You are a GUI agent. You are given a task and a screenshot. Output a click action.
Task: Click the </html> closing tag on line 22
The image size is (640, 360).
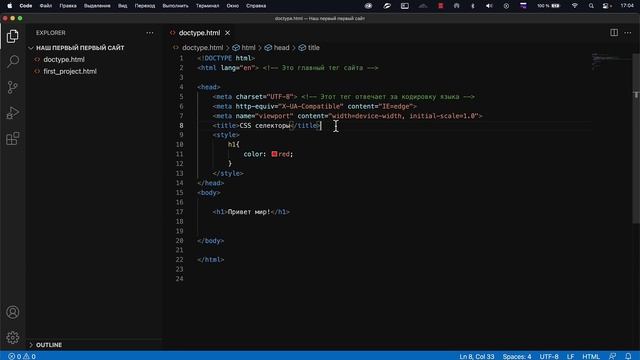pos(211,260)
